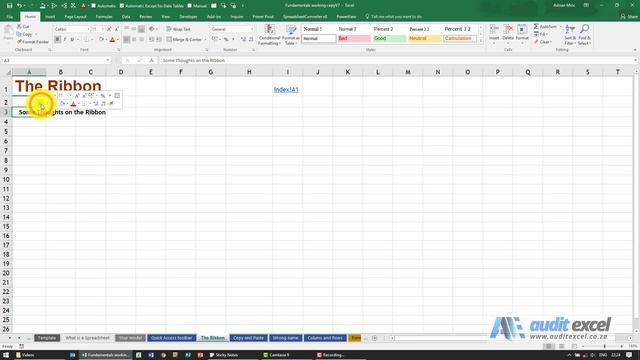Image resolution: width=640 pixels, height=360 pixels.
Task: Toggle Bold formatting
Action: click(x=57, y=40)
